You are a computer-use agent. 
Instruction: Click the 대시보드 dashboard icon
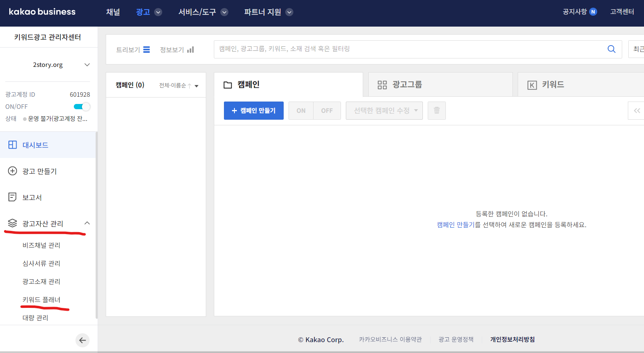[13, 145]
